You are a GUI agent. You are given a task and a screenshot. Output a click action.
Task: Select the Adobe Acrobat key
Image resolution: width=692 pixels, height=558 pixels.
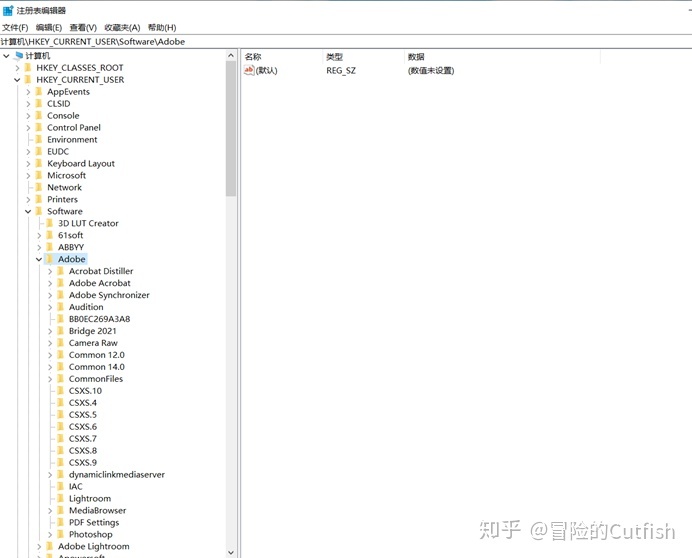pos(100,283)
